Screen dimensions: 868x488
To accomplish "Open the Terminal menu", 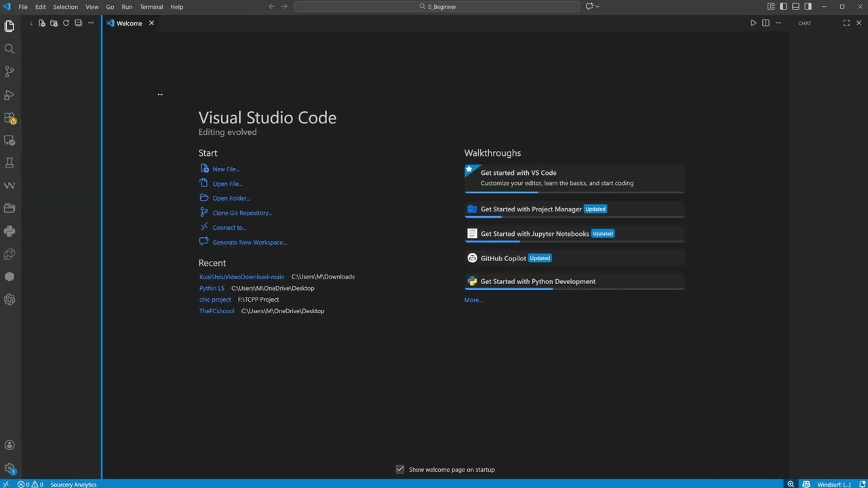I will coord(151,7).
